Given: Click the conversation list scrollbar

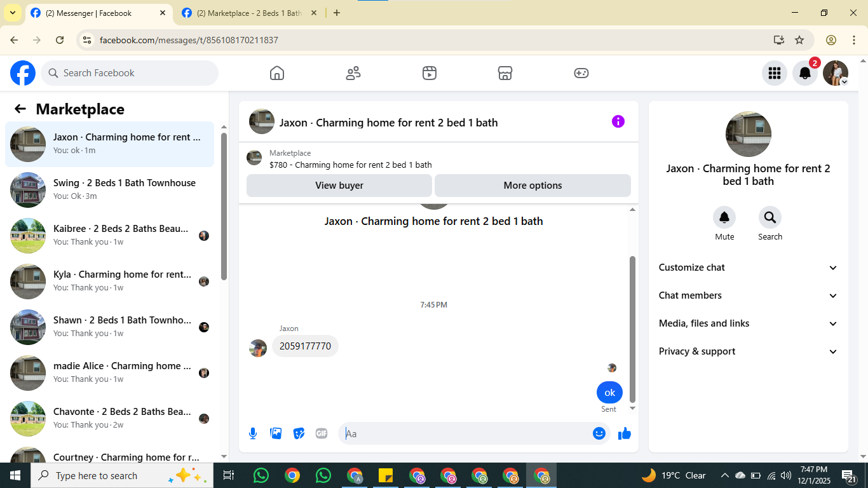Looking at the screenshot, I should pos(224,207).
